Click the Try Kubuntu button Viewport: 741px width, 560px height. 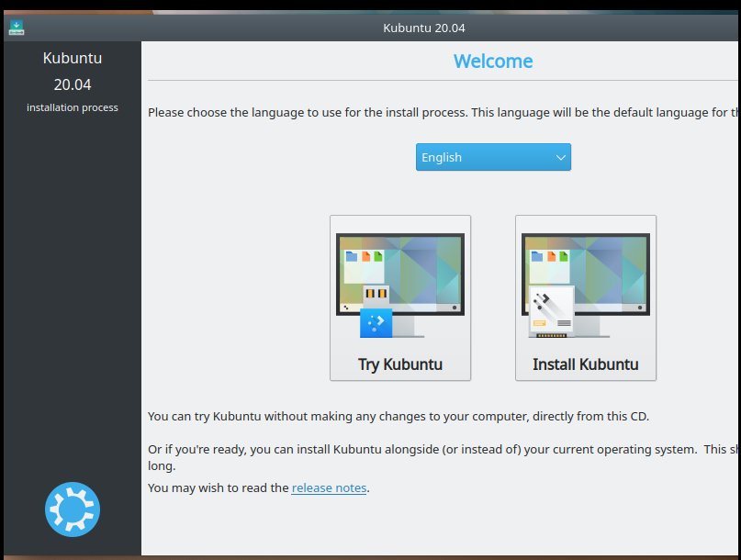click(400, 297)
